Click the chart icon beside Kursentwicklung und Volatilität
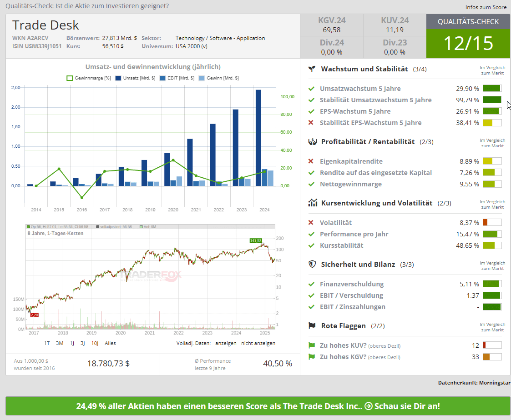The height and width of the screenshot is (420, 511). [313, 203]
